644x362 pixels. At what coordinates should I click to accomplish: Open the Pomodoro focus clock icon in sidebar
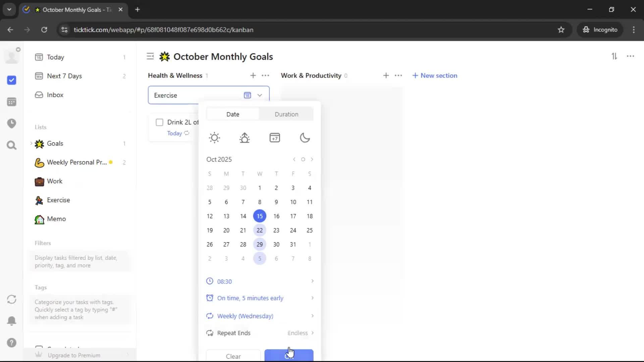click(12, 123)
